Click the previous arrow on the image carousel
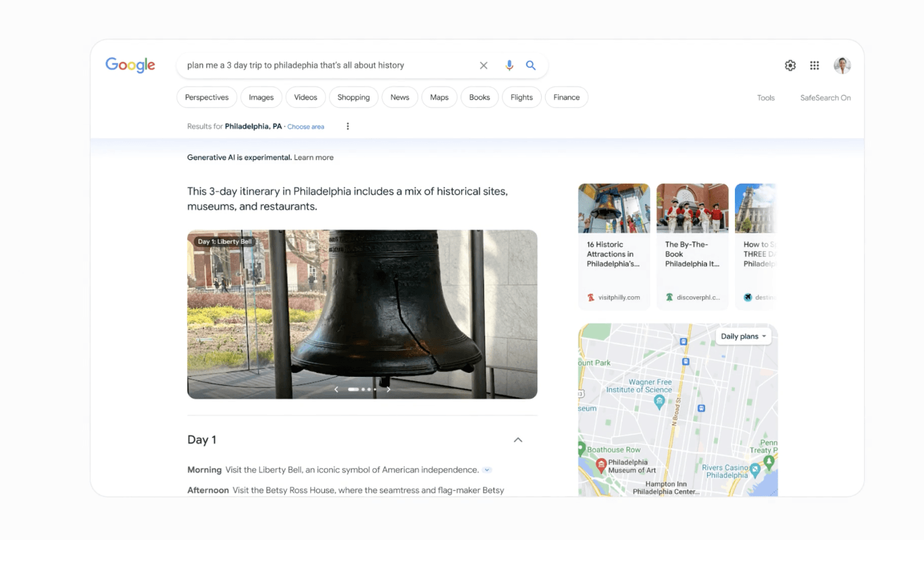This screenshot has width=924, height=562. point(336,389)
